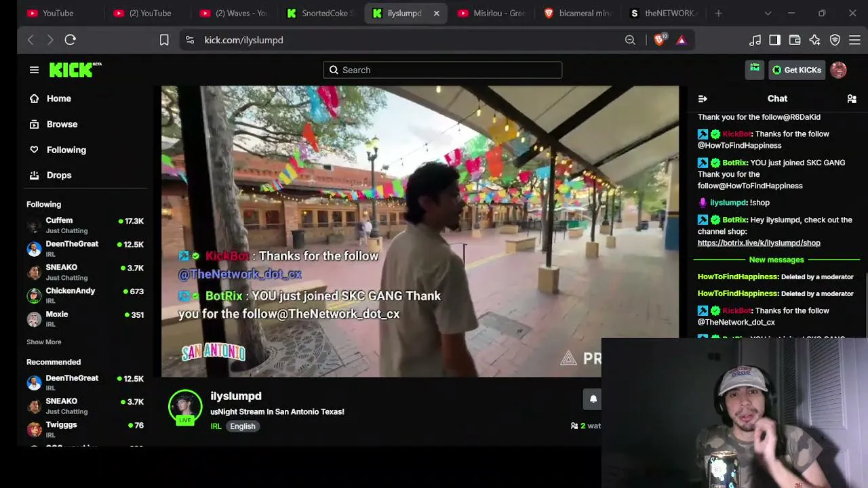
Task: Switch to the SnortedCoke Kick tab
Action: (321, 13)
